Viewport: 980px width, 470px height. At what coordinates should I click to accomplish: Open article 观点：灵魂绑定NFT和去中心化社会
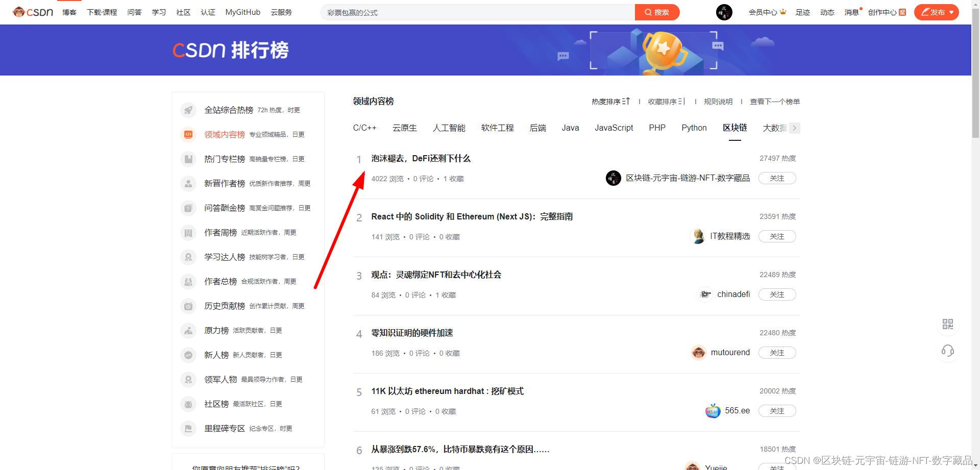(x=436, y=275)
